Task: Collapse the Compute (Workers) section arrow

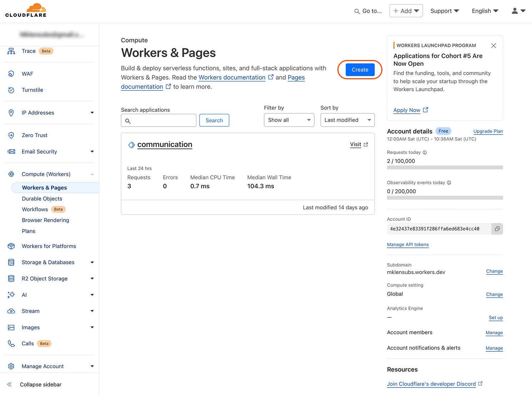Action: click(92, 174)
